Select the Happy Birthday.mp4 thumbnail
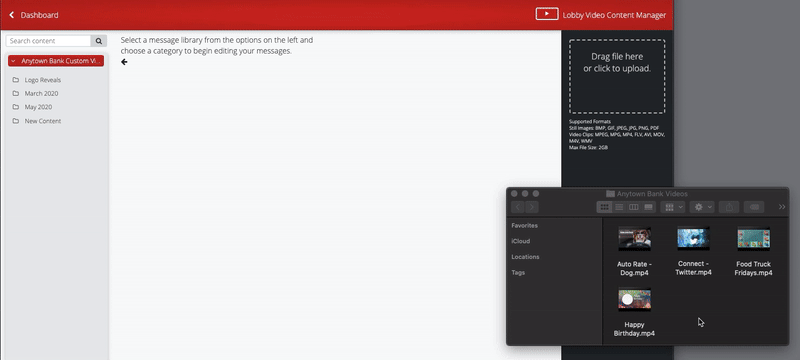Screen dimensions: 800x360 pos(634,299)
